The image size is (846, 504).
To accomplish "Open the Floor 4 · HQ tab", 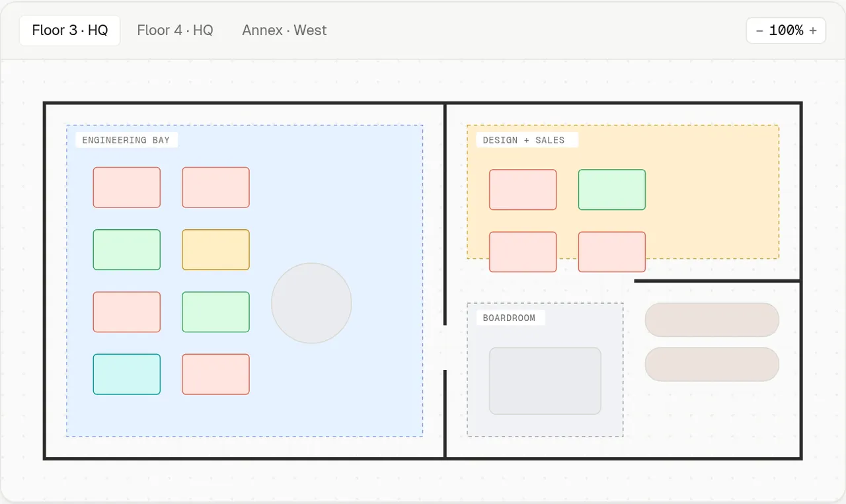I will pyautogui.click(x=175, y=30).
